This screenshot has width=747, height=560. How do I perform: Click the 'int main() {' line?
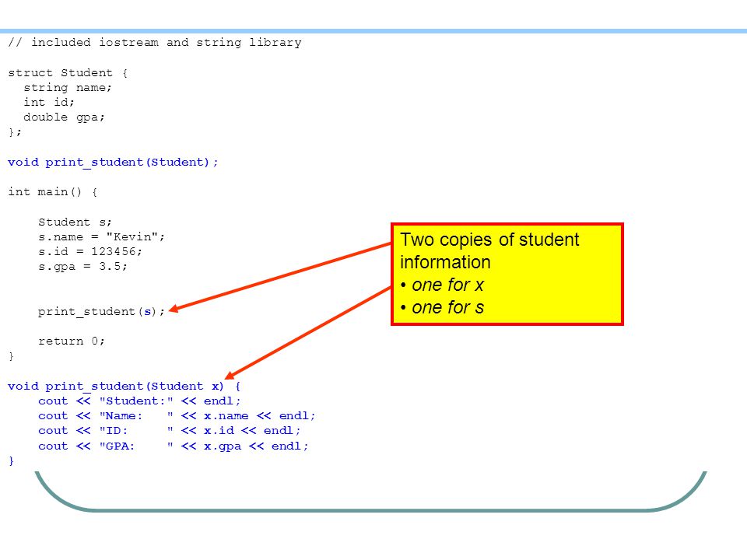click(x=52, y=192)
